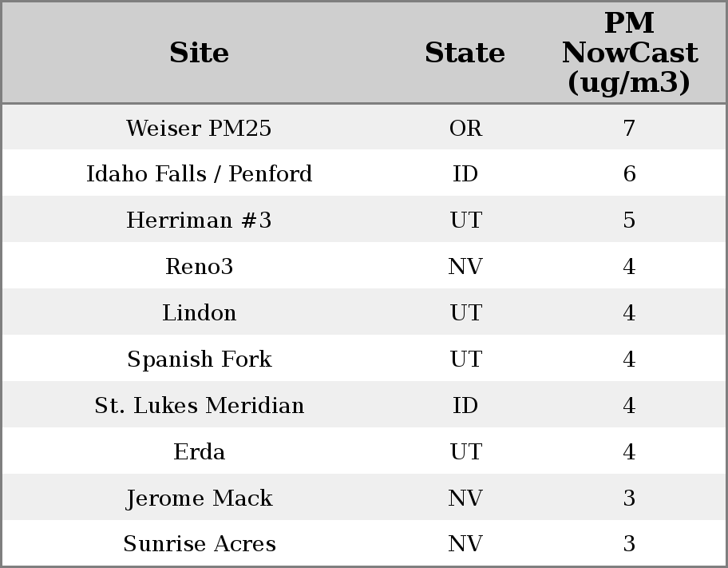Click the Herriman #3 site name

click(199, 220)
